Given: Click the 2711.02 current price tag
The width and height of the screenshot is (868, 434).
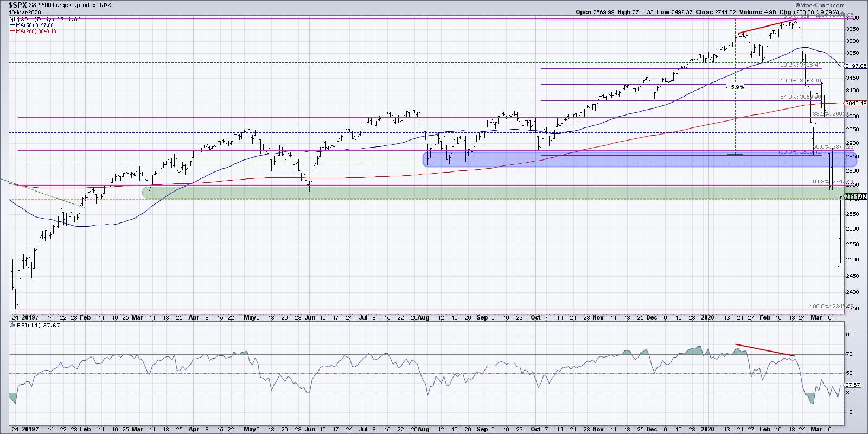Looking at the screenshot, I should pos(856,196).
